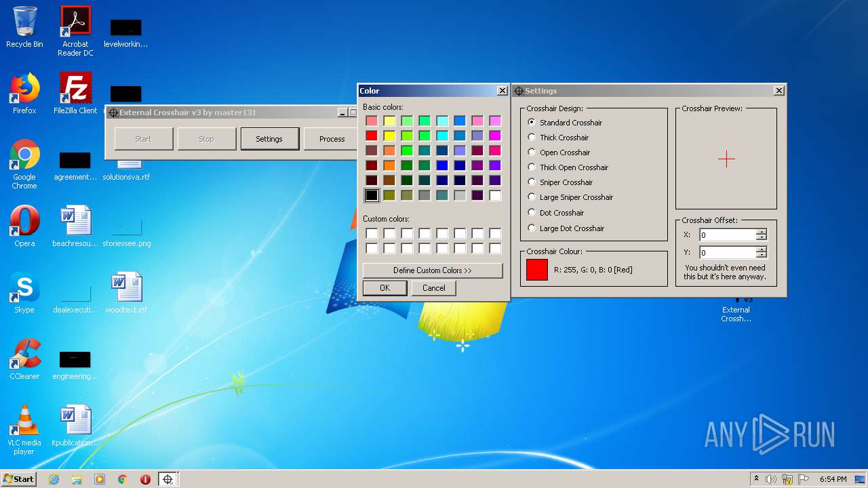
Task: Open Google Chrome desktop shortcut
Action: point(24,164)
